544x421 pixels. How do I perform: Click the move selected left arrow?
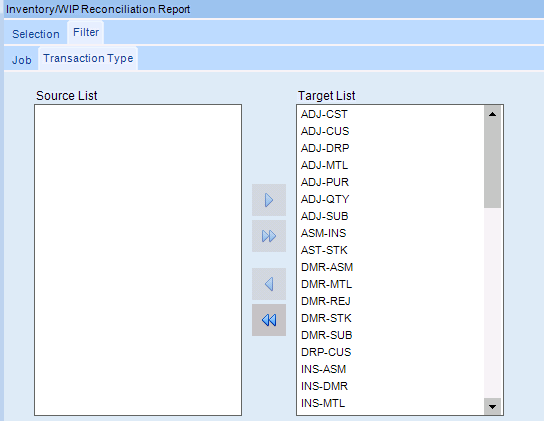coord(269,284)
